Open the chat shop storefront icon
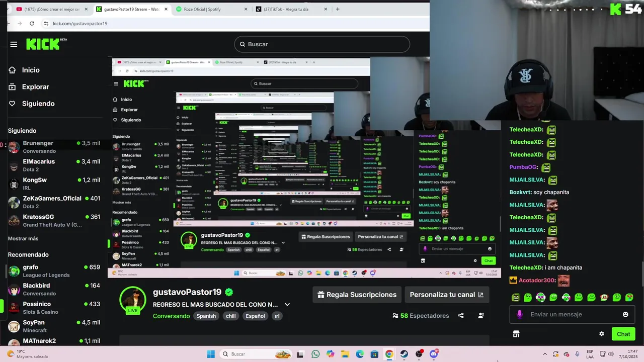 [516, 334]
